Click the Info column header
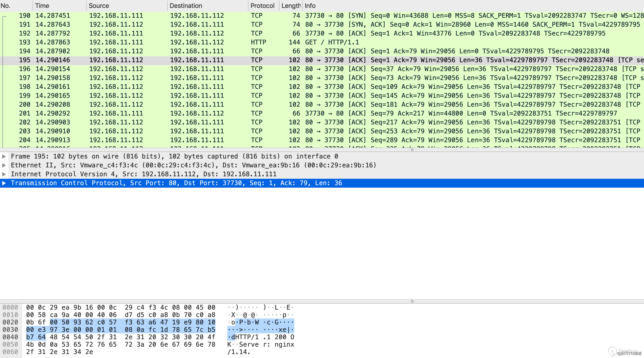Screen dimensions: 644x358 309,5
